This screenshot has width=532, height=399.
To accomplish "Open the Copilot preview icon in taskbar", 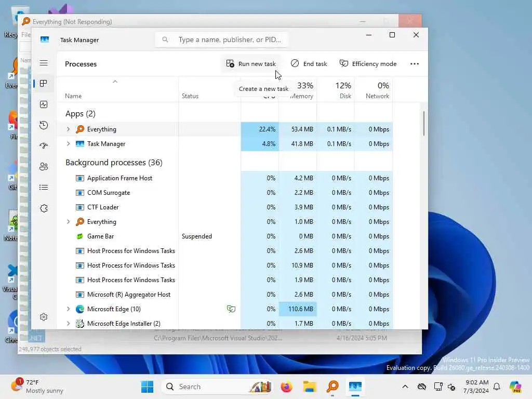I will (515, 387).
